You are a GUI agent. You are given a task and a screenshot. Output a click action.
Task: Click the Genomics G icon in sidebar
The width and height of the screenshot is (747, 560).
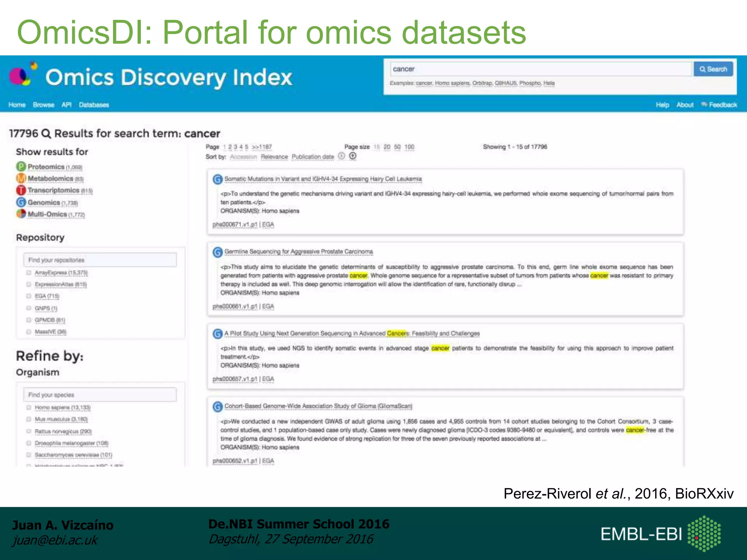21,202
